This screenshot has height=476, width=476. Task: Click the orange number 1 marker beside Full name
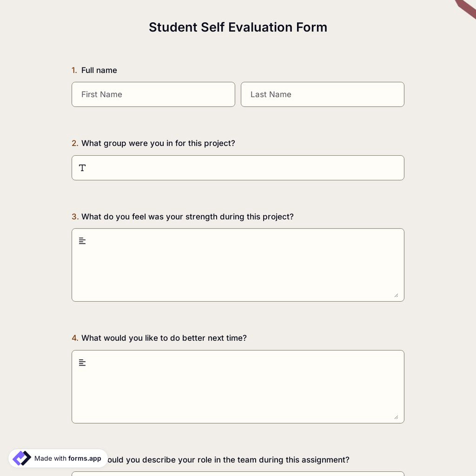[x=74, y=70]
